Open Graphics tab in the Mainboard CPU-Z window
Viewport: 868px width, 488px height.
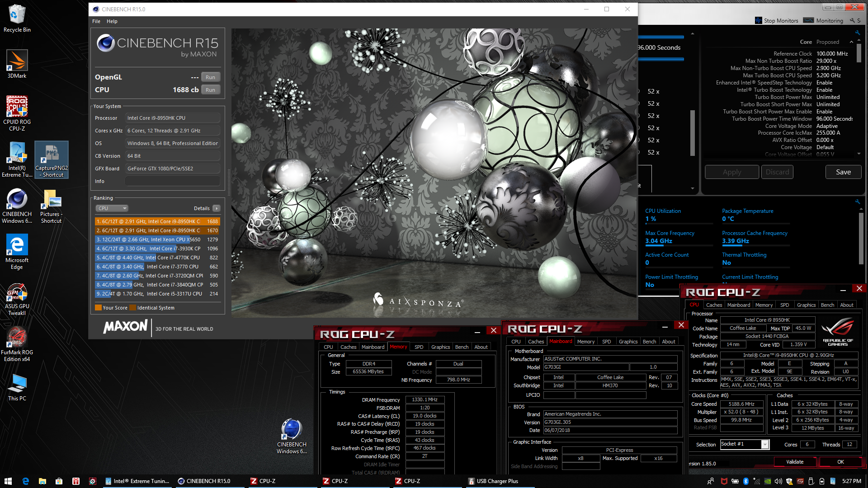[x=628, y=342]
